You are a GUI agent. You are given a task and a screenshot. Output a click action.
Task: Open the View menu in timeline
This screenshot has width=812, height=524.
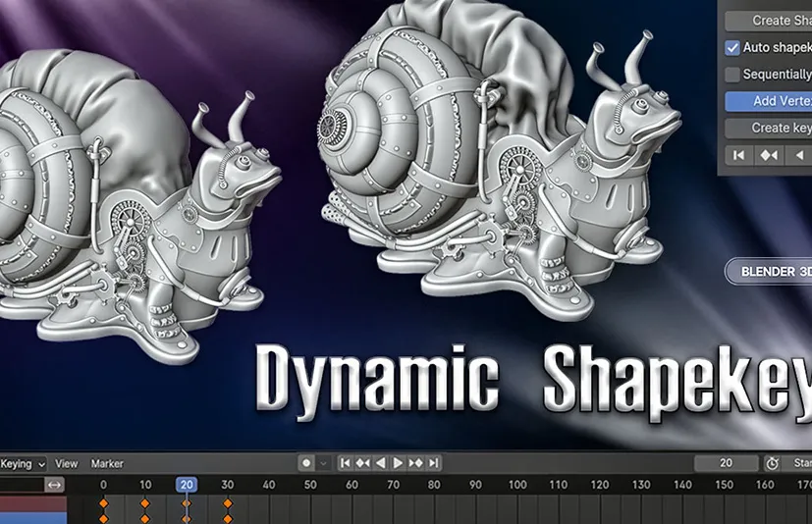click(66, 463)
